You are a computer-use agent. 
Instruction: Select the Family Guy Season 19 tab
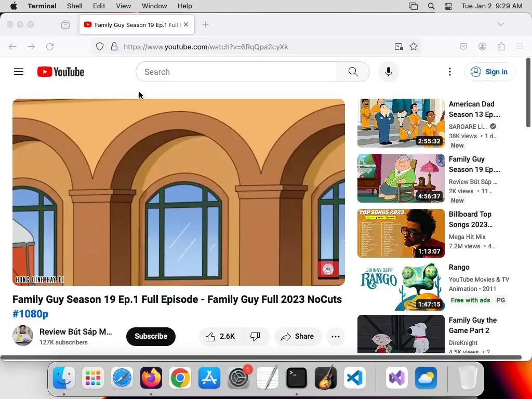click(137, 25)
